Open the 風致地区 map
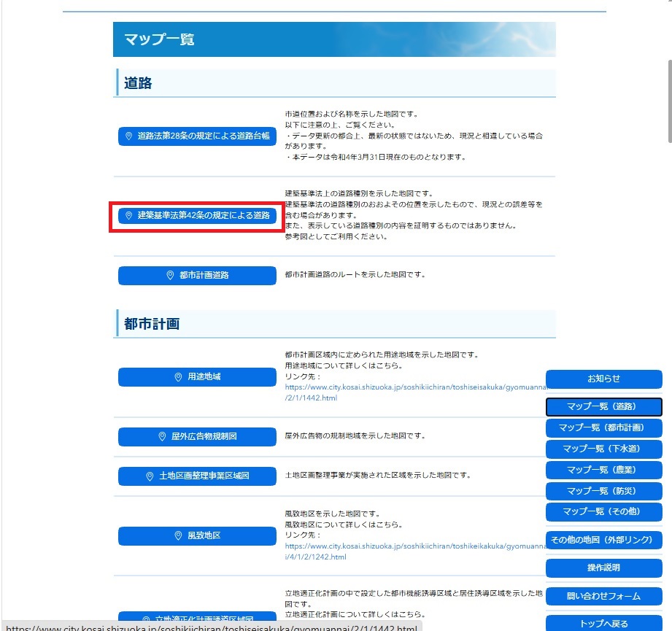The height and width of the screenshot is (631, 672). pyautogui.click(x=197, y=536)
